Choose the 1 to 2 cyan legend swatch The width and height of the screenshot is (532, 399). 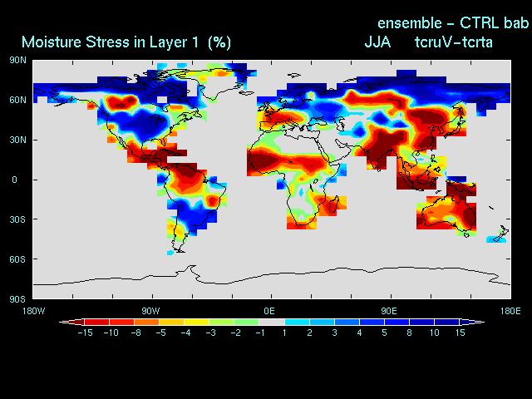(x=298, y=322)
